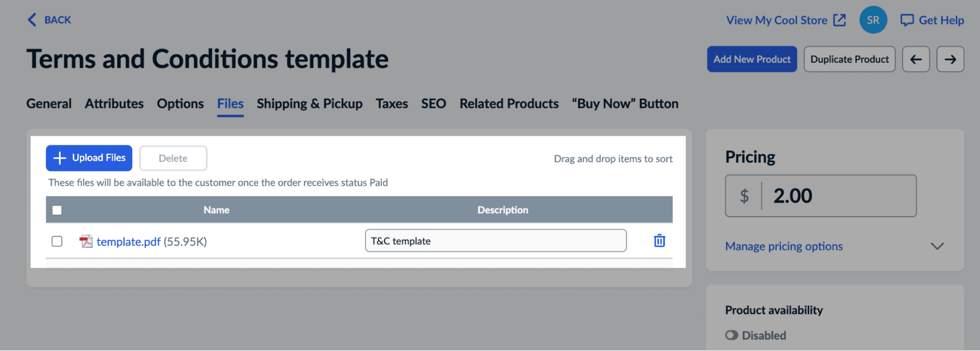Expand Manage pricing options chevron
The height and width of the screenshot is (351, 980).
coord(937,246)
